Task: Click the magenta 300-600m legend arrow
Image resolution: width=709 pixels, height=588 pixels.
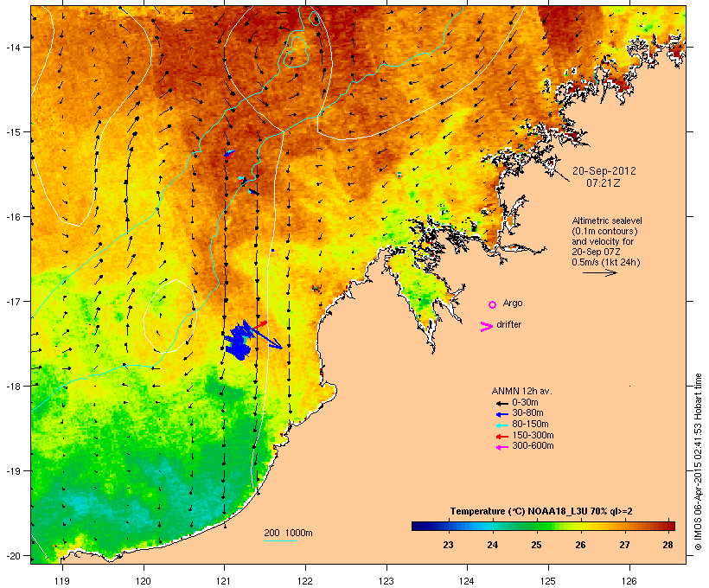Action: [501, 447]
